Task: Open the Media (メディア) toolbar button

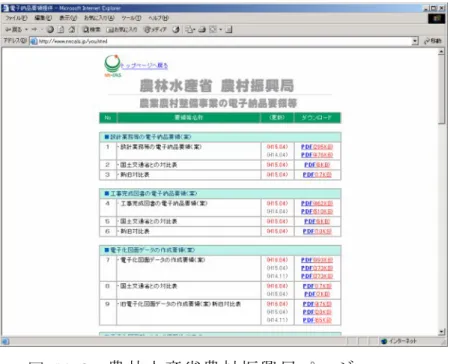Action: 155,30
